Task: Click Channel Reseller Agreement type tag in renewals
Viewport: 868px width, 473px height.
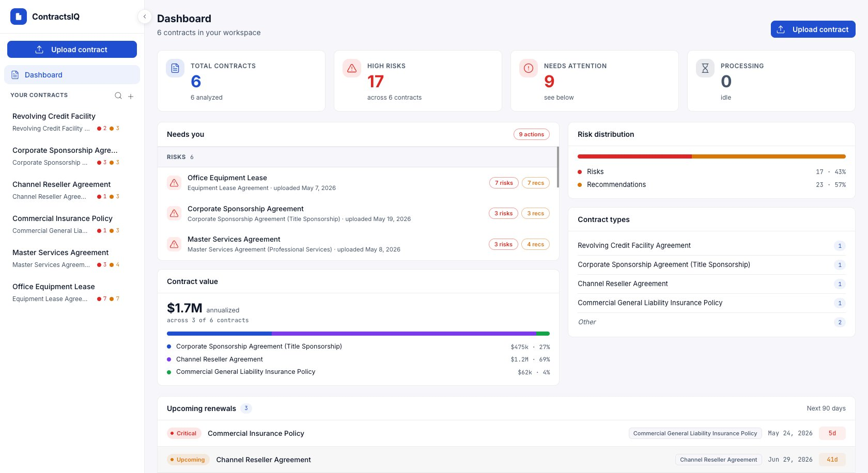Action: (718, 460)
